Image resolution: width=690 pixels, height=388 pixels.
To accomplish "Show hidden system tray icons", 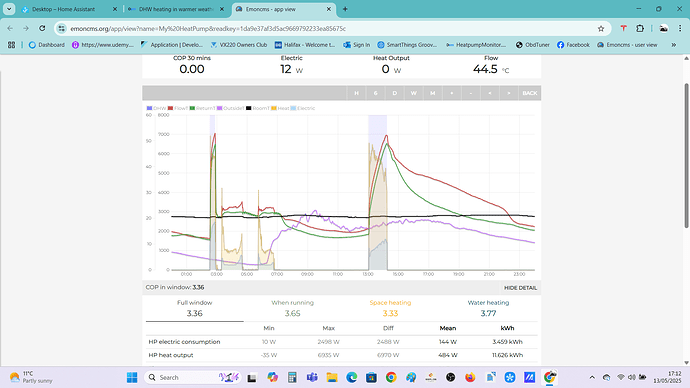I will coord(592,377).
